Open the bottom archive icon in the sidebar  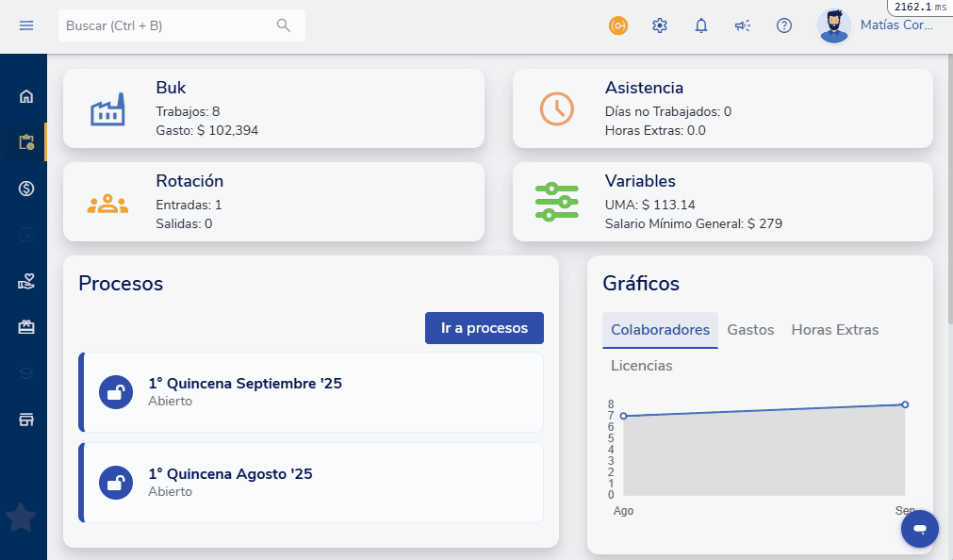tap(25, 418)
